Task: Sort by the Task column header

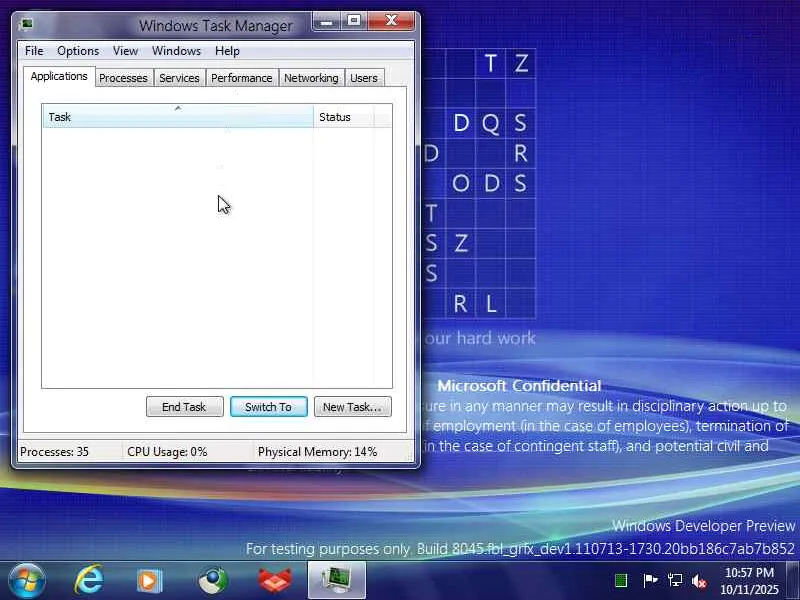Action: [178, 116]
